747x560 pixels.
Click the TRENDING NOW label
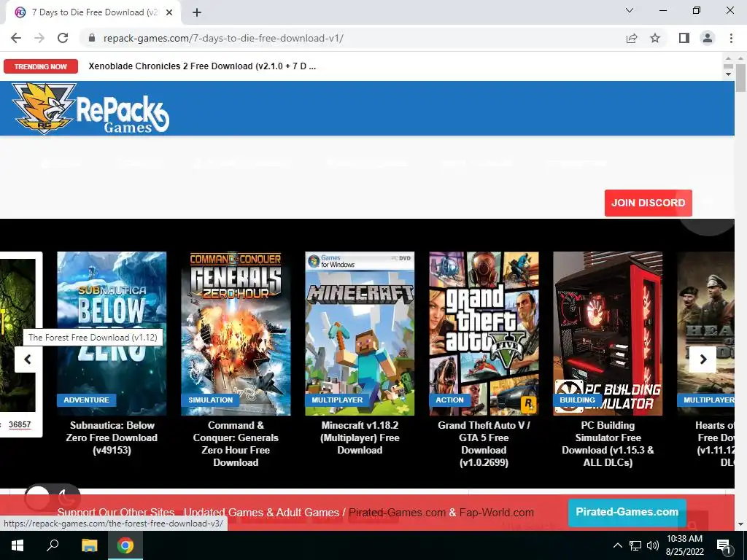tap(41, 66)
